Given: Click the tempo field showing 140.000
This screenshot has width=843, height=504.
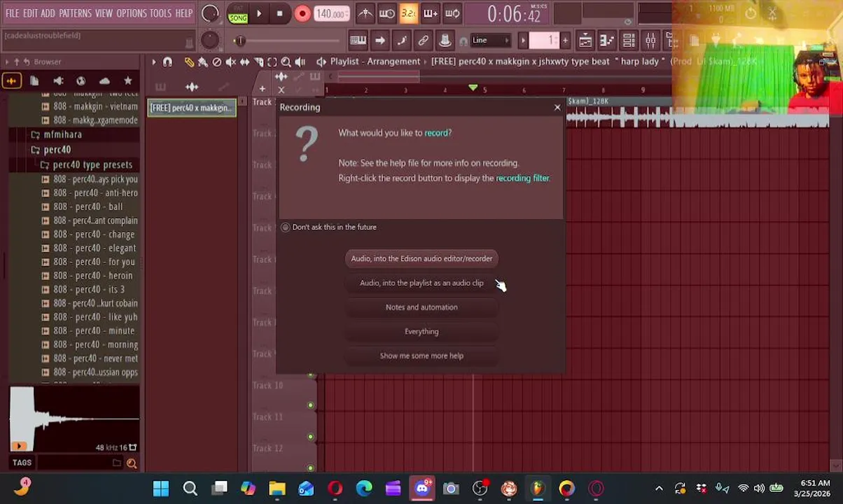Looking at the screenshot, I should click(x=331, y=14).
